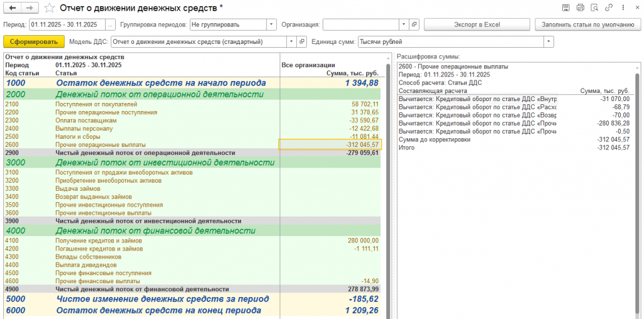644x319 pixels.
Task: Click the print icon in top right
Action: (580, 8)
